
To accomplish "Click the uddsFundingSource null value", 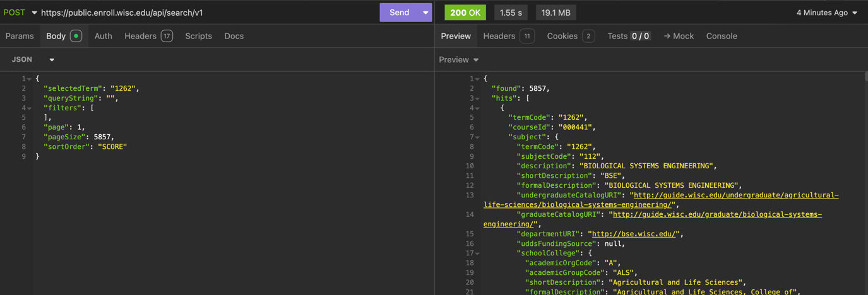I will [612, 243].
